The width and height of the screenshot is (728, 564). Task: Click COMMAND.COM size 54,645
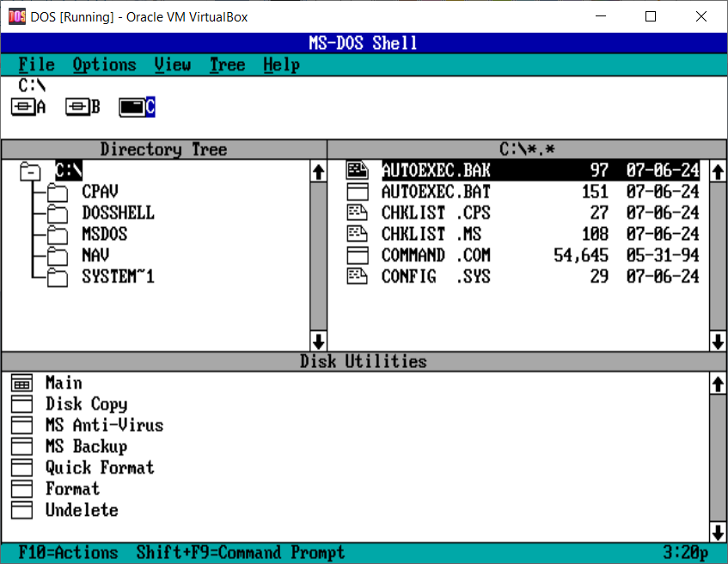pyautogui.click(x=581, y=255)
